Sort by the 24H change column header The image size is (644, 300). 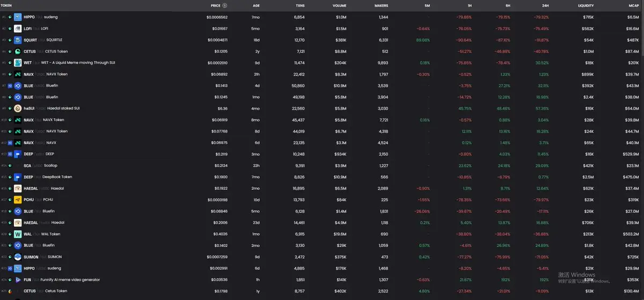coord(545,5)
